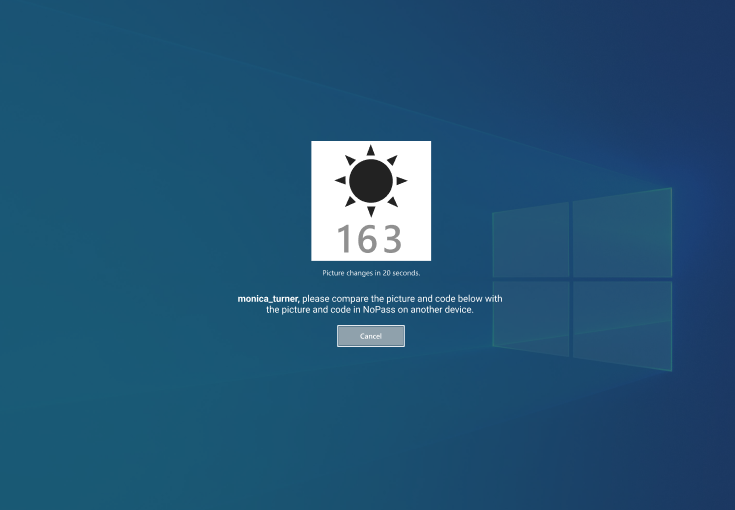Click the dark center circle of the sun
This screenshot has height=510, width=735.
point(371,181)
